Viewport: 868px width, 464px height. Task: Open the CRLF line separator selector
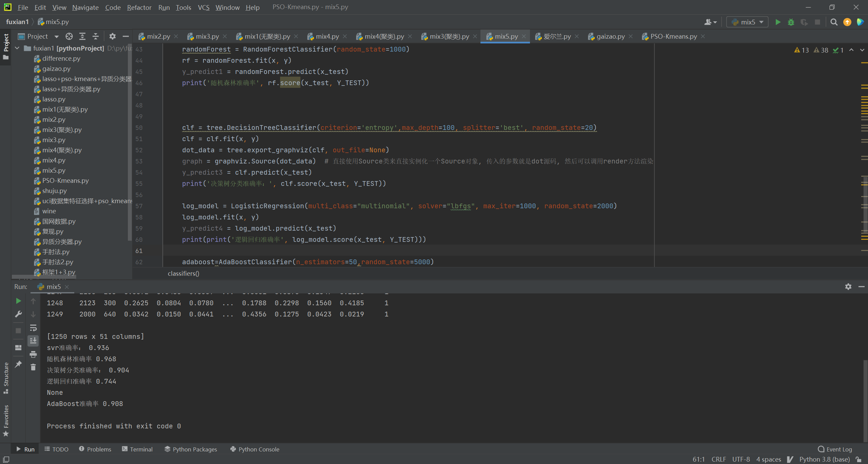[x=718, y=459]
